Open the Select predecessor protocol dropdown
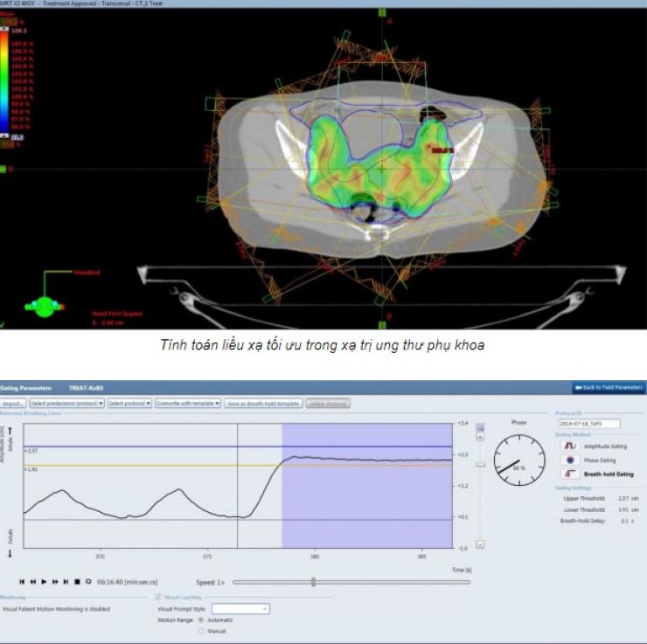This screenshot has height=644, width=647. click(67, 404)
